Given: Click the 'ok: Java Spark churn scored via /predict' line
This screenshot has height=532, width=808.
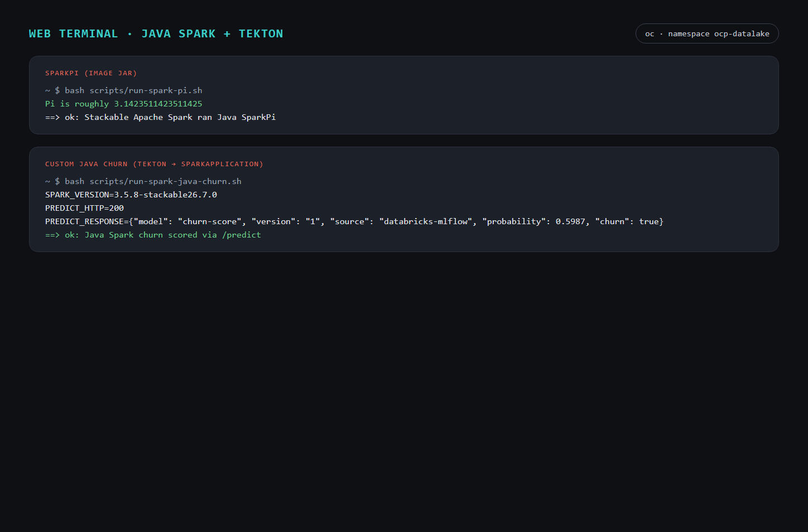Looking at the screenshot, I should (x=153, y=235).
